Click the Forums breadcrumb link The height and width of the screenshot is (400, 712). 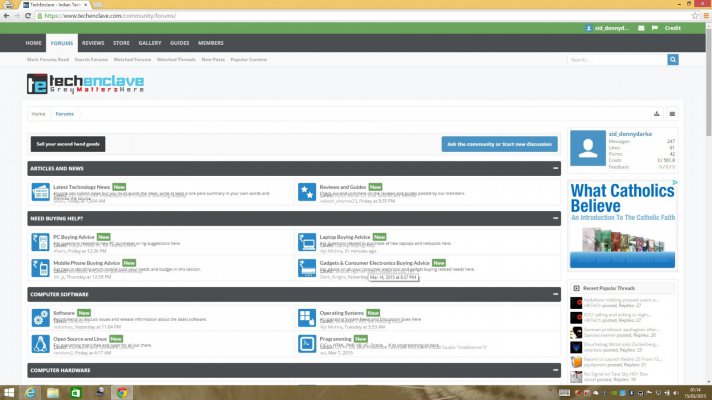point(64,114)
